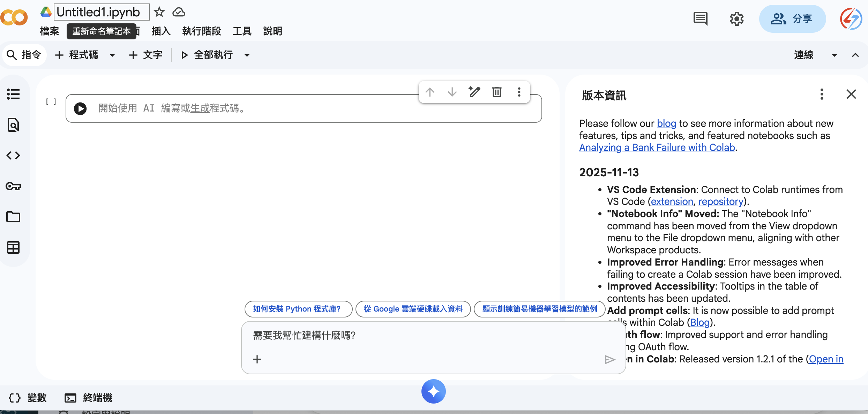Open the table of contents sidebar icon
The image size is (868, 414).
[x=13, y=94]
